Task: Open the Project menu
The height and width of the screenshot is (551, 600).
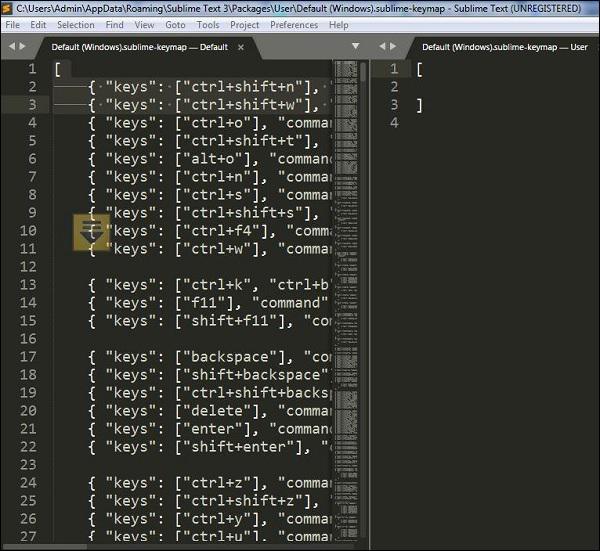Action: click(245, 25)
